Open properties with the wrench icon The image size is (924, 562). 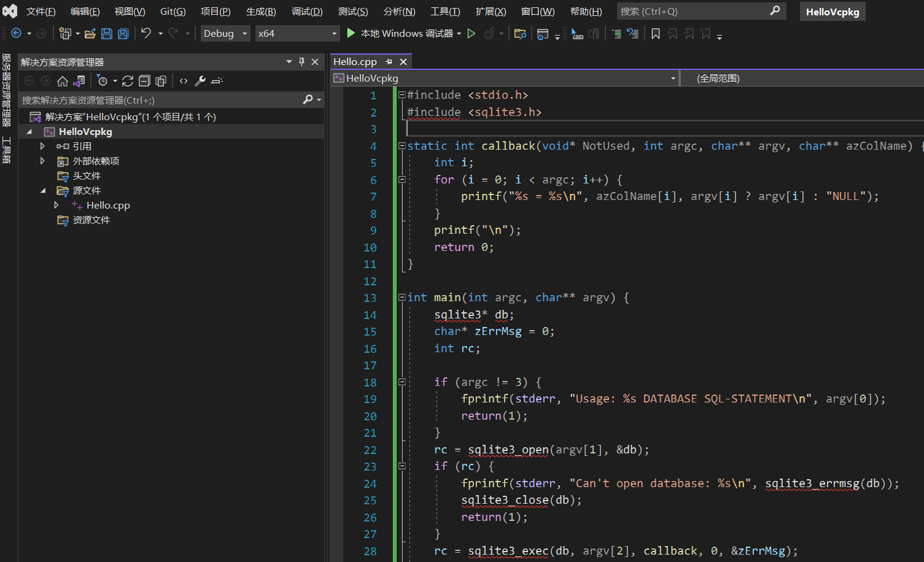(200, 81)
